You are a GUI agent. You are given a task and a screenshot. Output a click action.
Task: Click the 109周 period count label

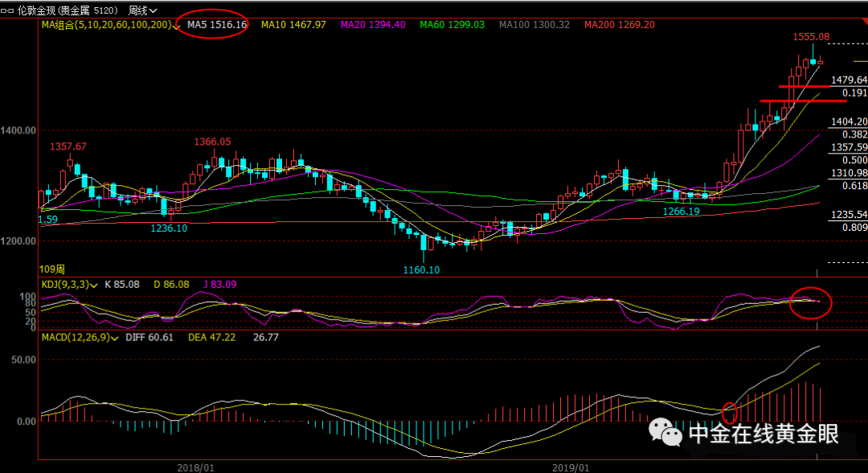(x=52, y=269)
